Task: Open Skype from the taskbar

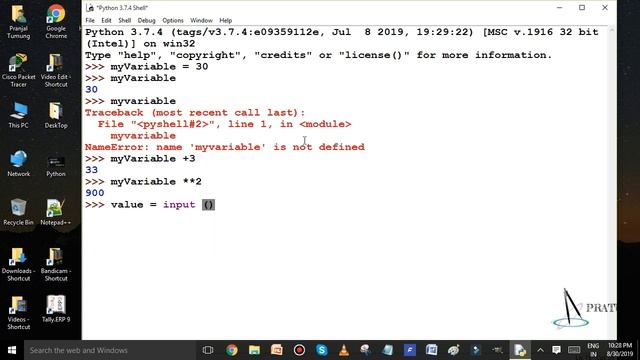Action: click(322, 350)
